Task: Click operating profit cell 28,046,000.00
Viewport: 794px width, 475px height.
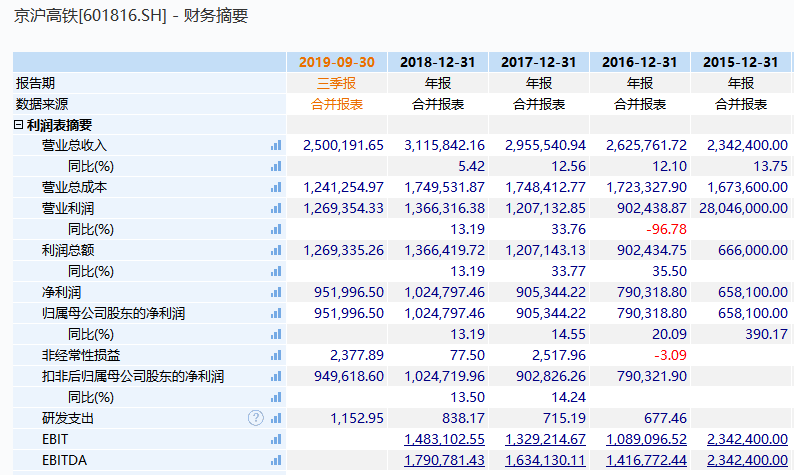Action: coord(743,209)
